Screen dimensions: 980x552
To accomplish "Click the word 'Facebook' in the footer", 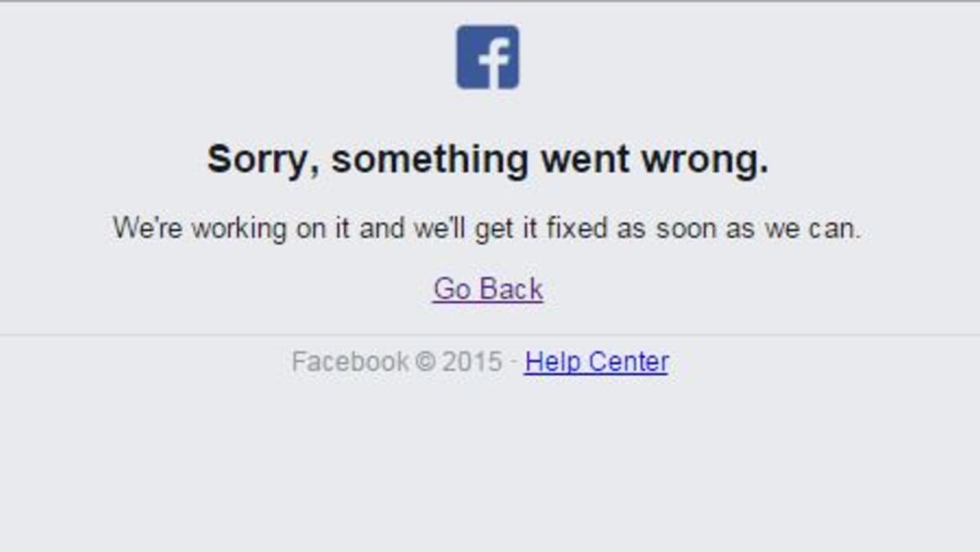I will pyautogui.click(x=350, y=361).
